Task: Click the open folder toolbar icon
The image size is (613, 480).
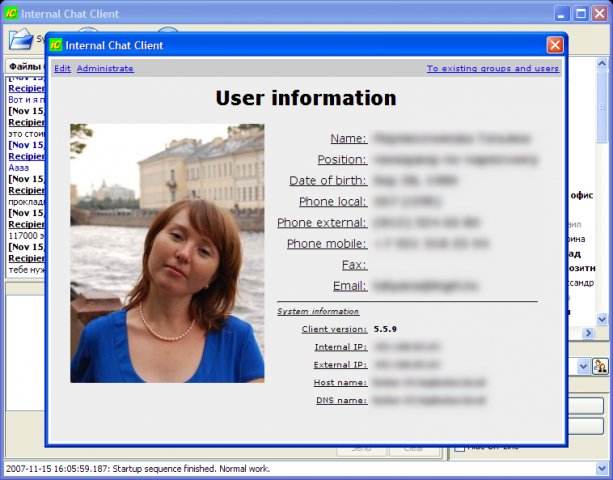Action: pyautogui.click(x=20, y=40)
